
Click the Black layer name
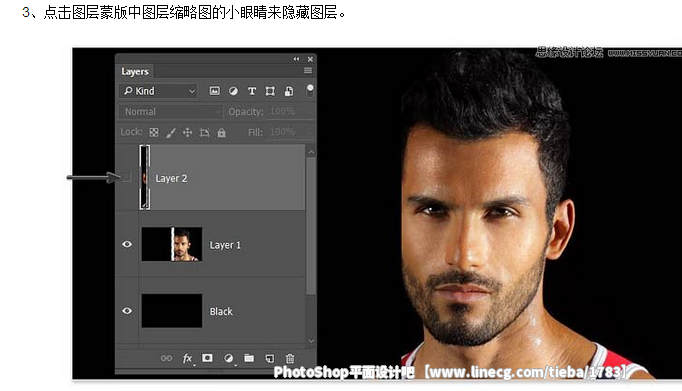coord(221,311)
